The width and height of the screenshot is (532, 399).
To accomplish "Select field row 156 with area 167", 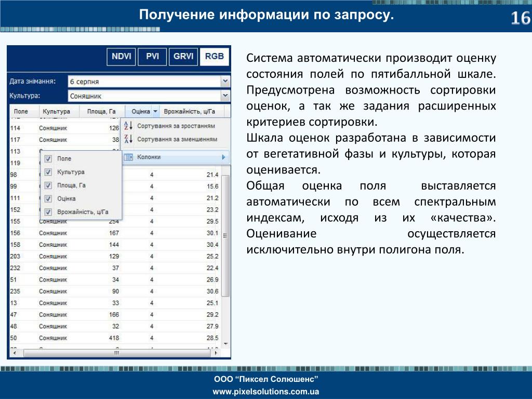I will tap(115, 233).
